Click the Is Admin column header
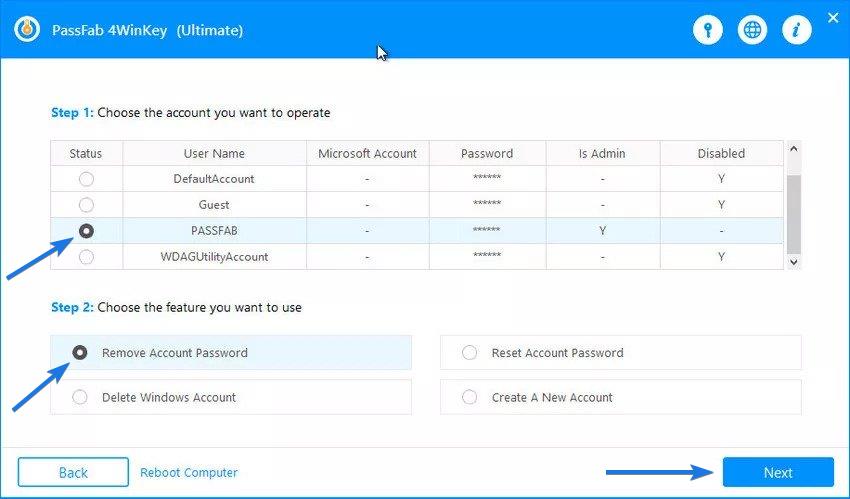The height and width of the screenshot is (499, 850). pyautogui.click(x=602, y=153)
